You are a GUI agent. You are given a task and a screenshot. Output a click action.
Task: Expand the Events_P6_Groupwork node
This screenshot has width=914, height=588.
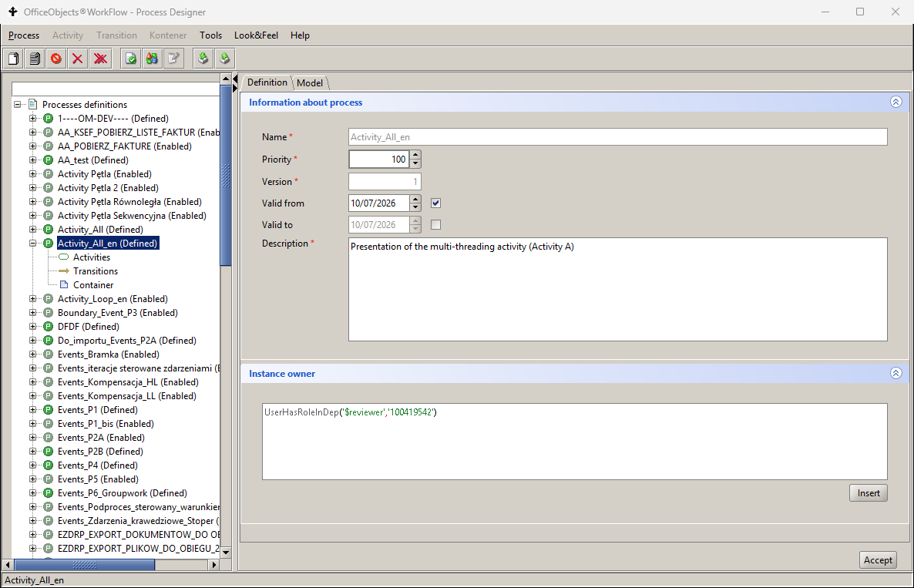click(x=33, y=493)
